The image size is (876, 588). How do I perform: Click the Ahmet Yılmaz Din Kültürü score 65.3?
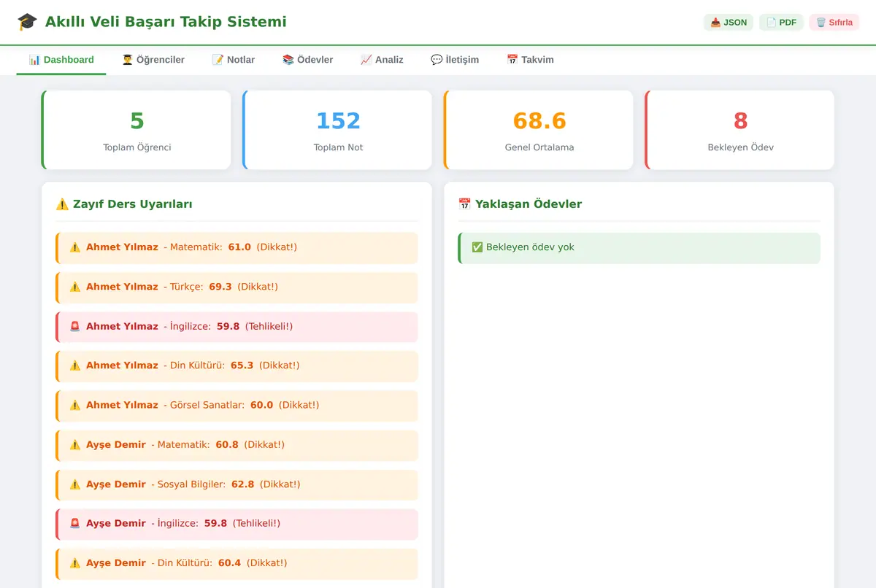(x=242, y=365)
